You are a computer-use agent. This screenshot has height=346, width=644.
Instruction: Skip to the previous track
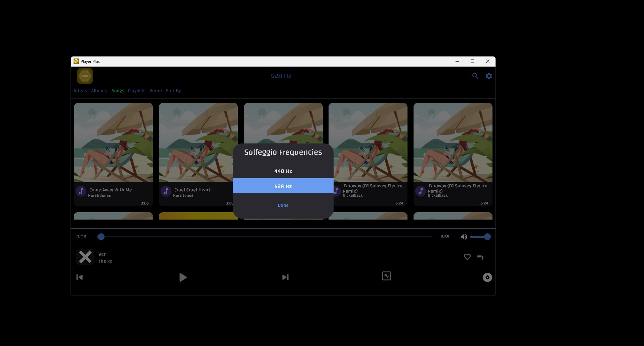pyautogui.click(x=80, y=277)
